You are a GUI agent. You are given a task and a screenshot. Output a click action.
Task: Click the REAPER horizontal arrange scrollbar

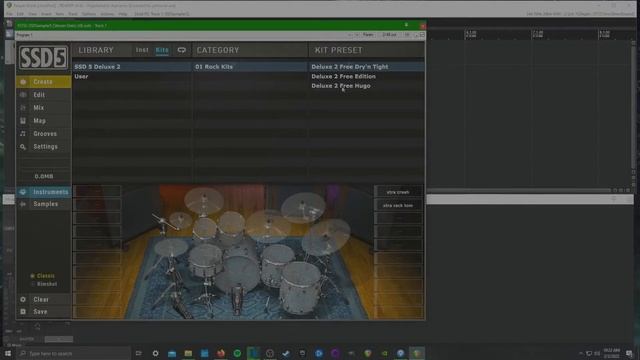(518, 190)
